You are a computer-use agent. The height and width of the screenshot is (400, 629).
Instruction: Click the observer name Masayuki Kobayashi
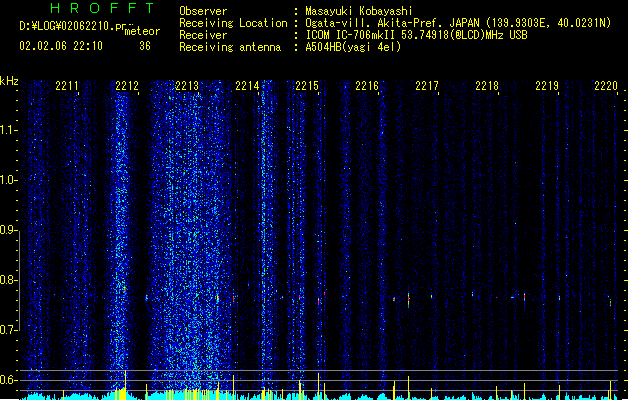tap(359, 11)
